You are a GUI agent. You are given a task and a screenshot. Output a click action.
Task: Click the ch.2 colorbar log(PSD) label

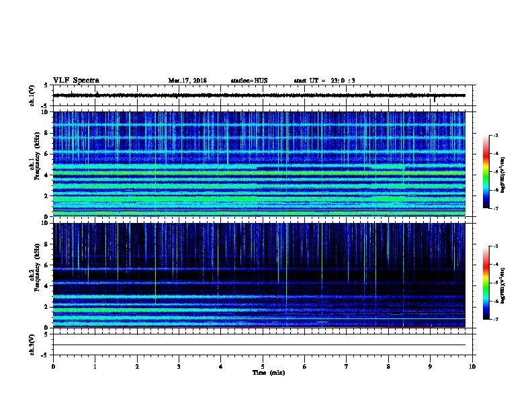coord(502,285)
